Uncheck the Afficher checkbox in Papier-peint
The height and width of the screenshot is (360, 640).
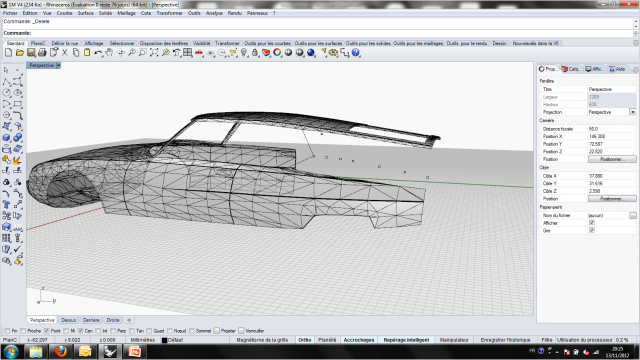tap(592, 223)
